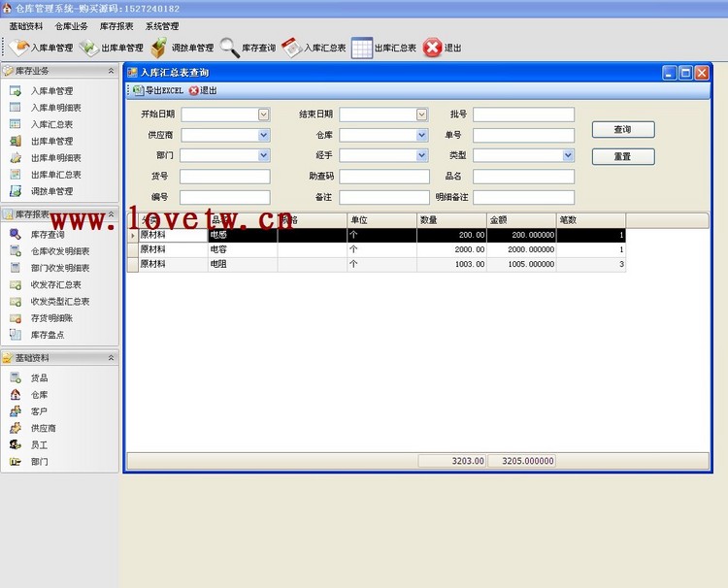This screenshot has height=588, width=728.
Task: Open 库存查询 magnifier in top toolbar
Action: [248, 48]
